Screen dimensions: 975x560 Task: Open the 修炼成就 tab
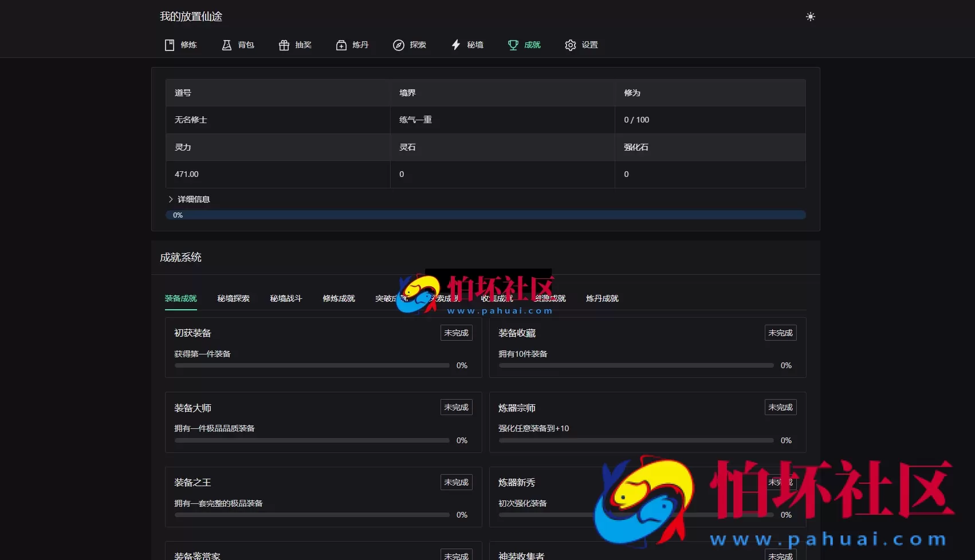339,298
